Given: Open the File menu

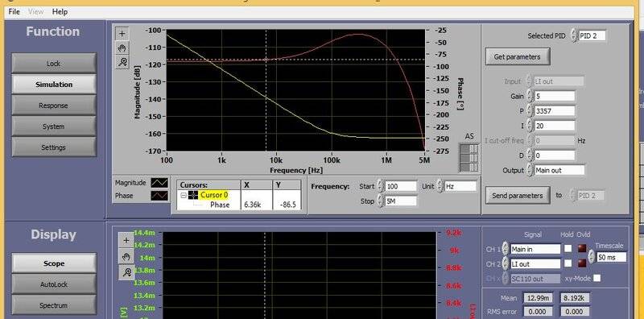Looking at the screenshot, I should point(14,11).
